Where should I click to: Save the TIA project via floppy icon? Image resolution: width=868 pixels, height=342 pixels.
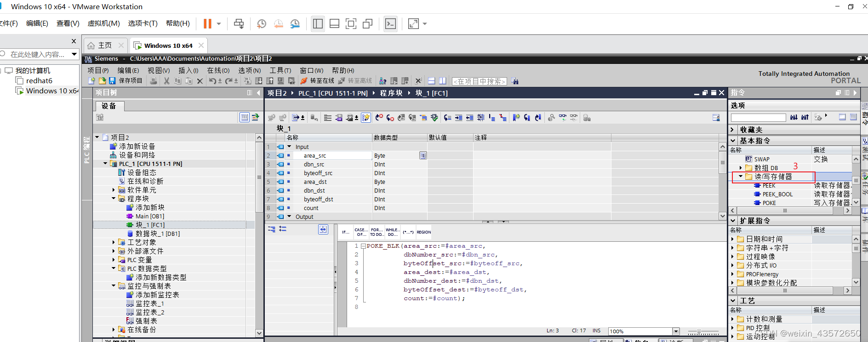coord(112,81)
